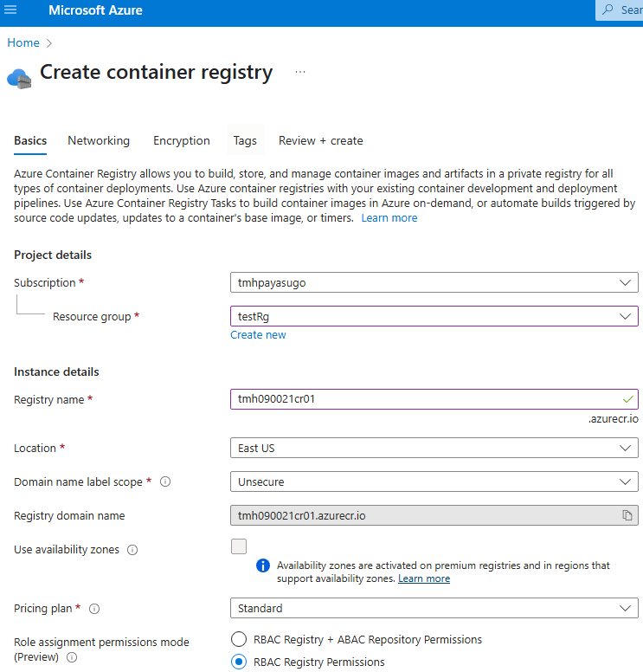The image size is (643, 672).
Task: Click the top search box
Action: (x=619, y=10)
